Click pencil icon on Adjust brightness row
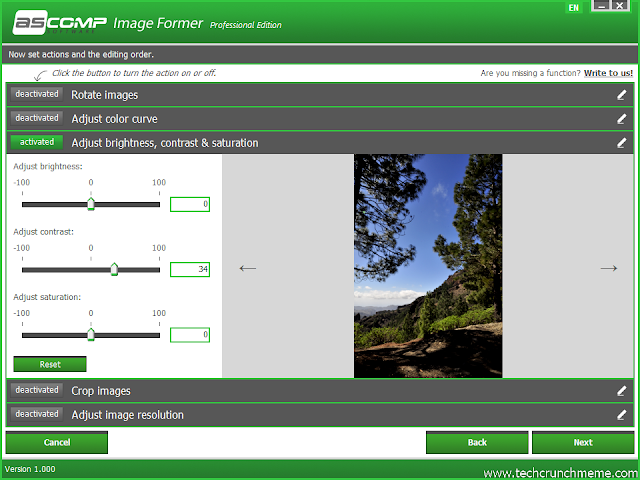Viewport: 640px width, 480px height. tap(621, 143)
